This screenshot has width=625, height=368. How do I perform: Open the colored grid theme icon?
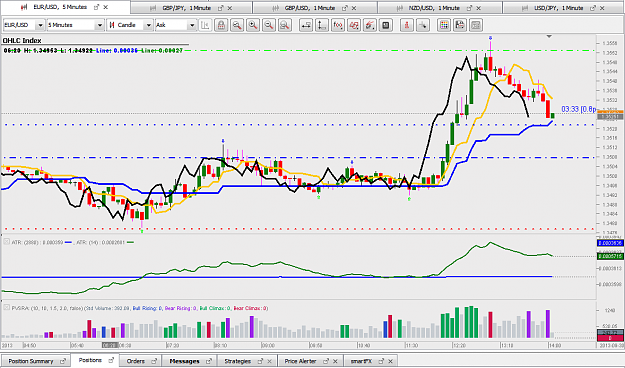click(444, 25)
